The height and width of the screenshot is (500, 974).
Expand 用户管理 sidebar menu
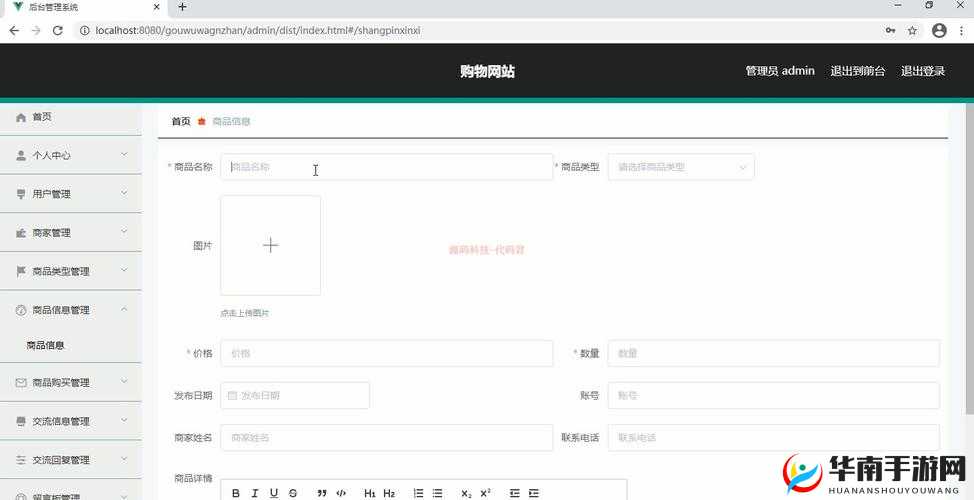coord(71,194)
